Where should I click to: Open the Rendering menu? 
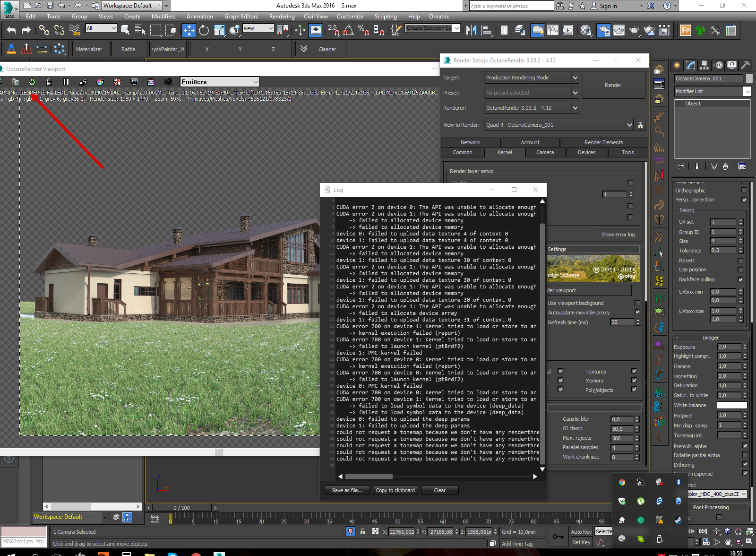click(x=282, y=17)
